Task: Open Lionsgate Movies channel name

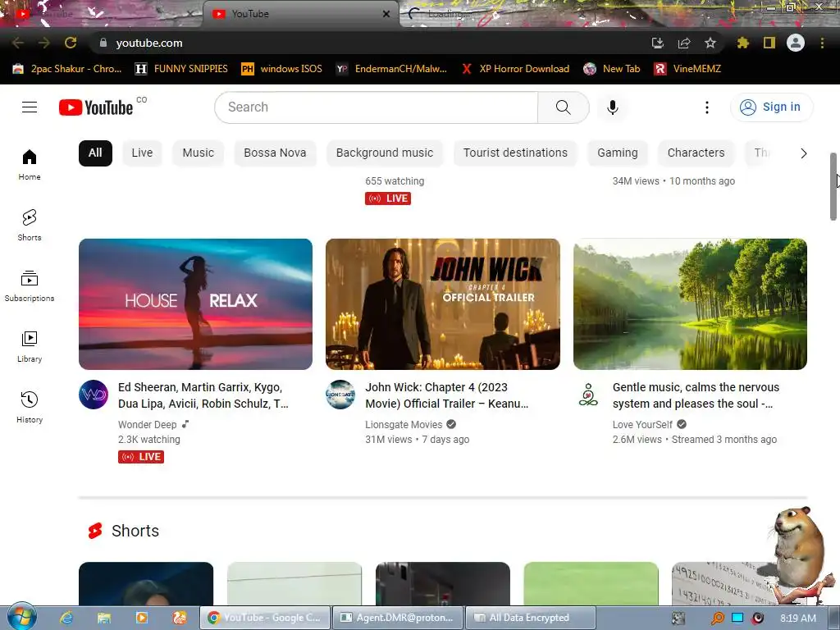Action: coord(404,424)
